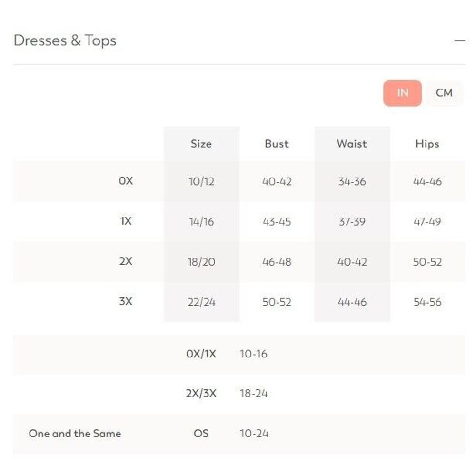Screen dimensions: 476x476
Task: Select the 2X row label
Action: click(126, 261)
